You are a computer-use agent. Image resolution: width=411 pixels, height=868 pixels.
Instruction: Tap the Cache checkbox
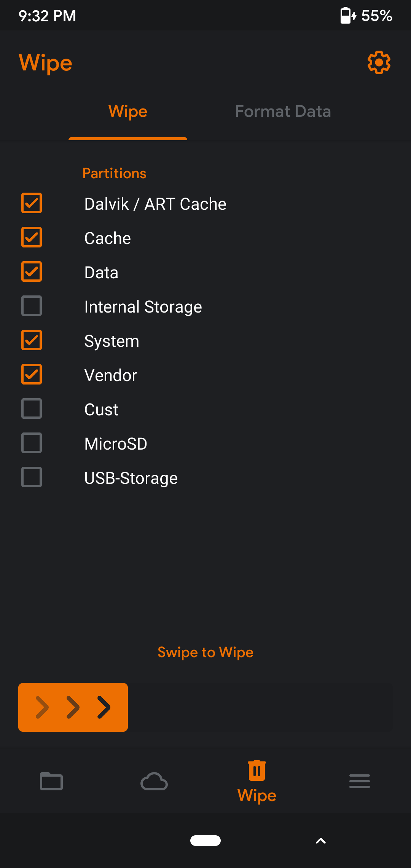tap(32, 237)
